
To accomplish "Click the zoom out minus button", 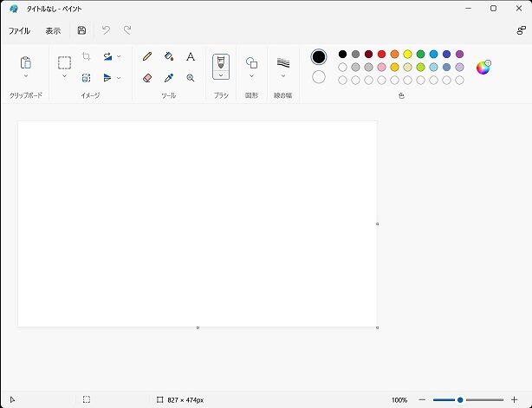I will point(422,400).
